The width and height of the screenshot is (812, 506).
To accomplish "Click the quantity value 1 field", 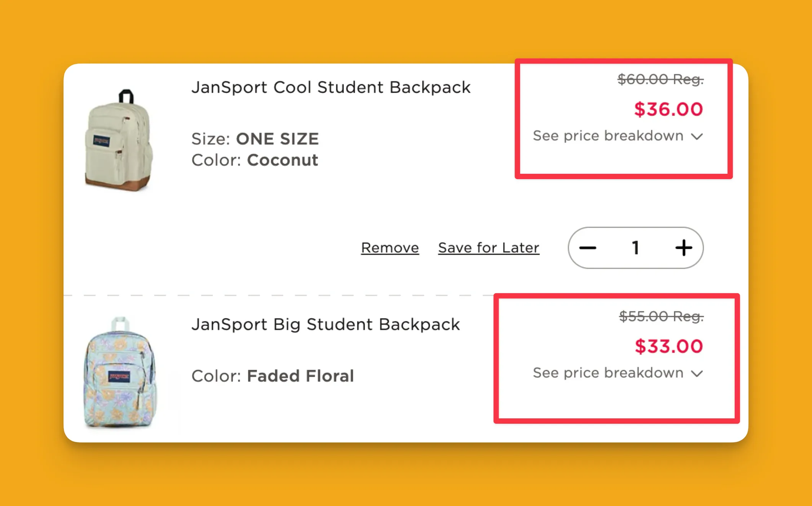I will (636, 248).
